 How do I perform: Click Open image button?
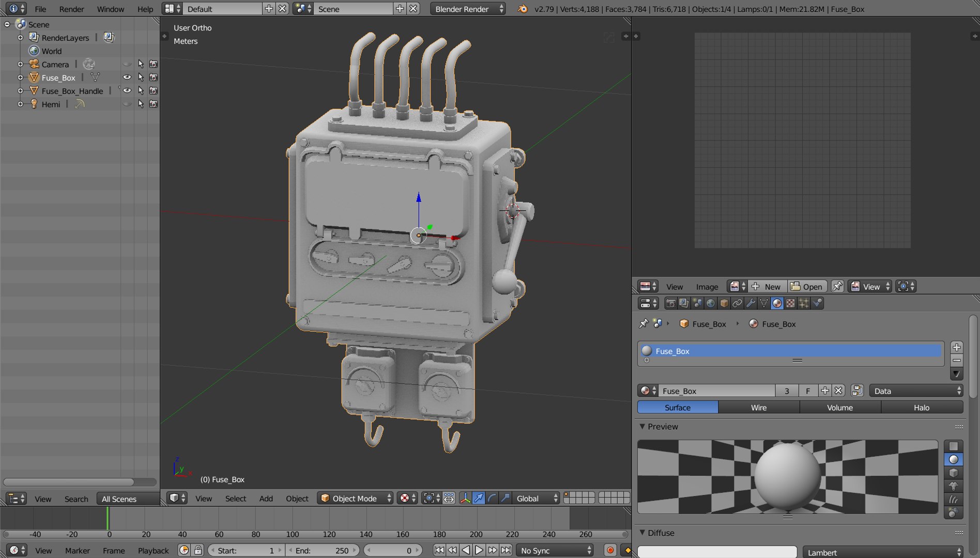point(807,286)
